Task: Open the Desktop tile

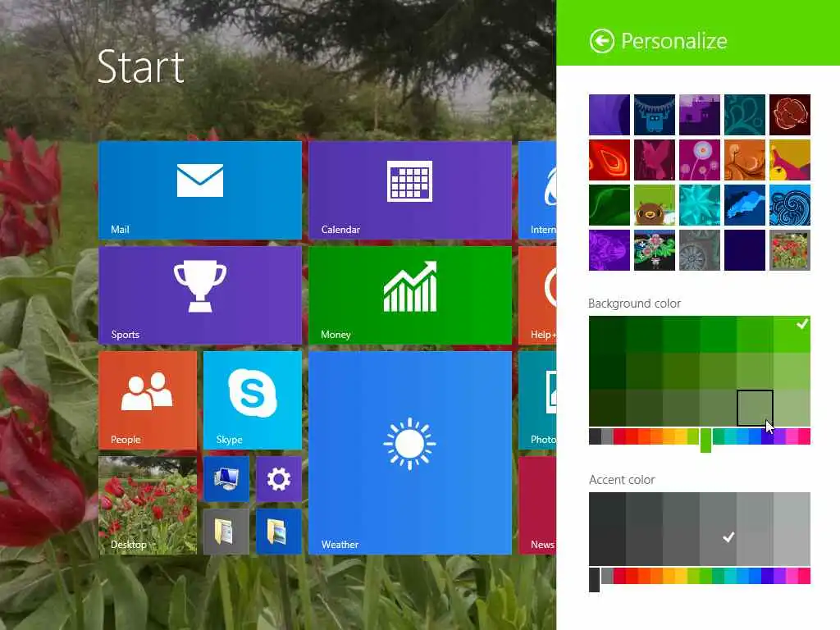Action: (148, 504)
